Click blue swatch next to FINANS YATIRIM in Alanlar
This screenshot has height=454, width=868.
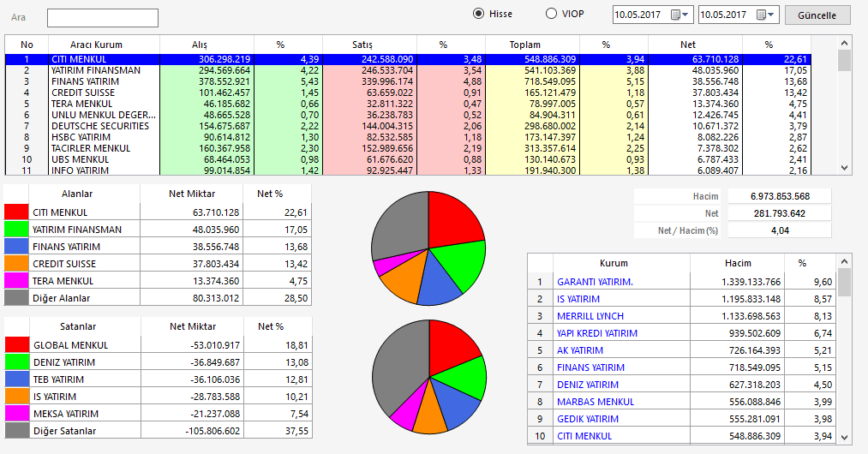click(16, 247)
